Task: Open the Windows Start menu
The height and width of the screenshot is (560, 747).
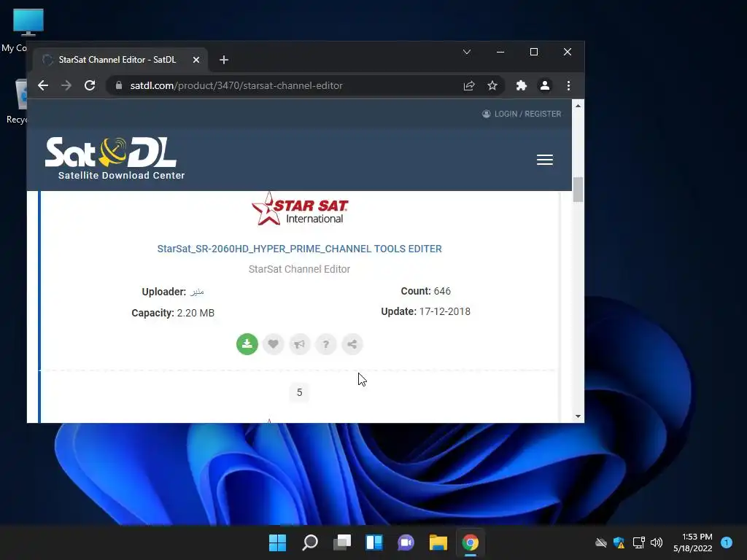Action: 277,542
